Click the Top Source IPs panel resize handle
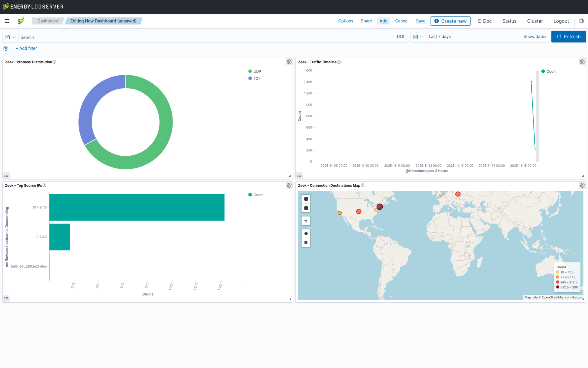 point(290,299)
